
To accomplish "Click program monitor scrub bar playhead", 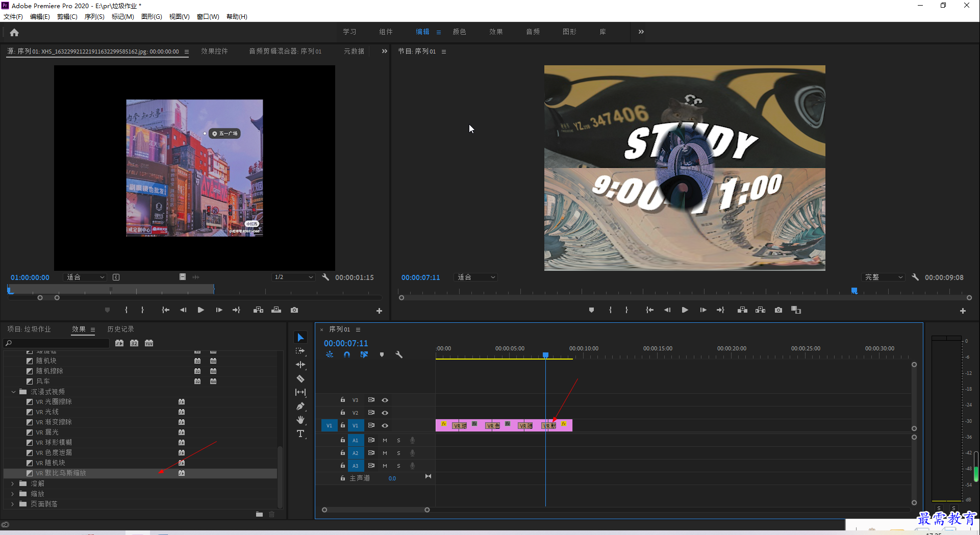I will coord(855,291).
